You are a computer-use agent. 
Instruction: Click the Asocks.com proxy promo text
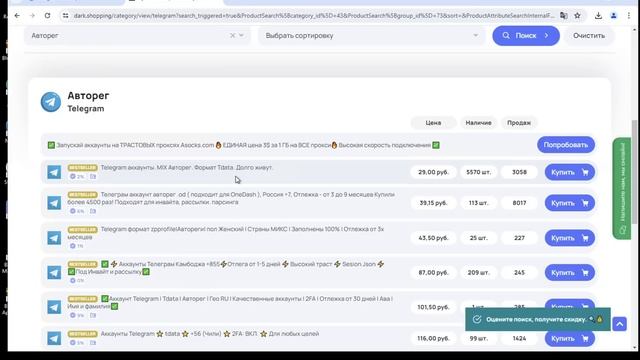point(244,145)
